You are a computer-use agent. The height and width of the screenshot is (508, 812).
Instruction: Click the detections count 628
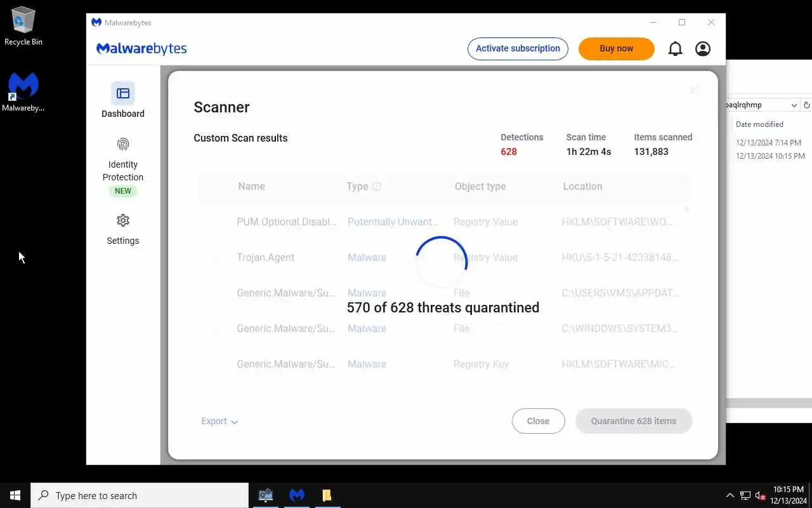click(509, 152)
